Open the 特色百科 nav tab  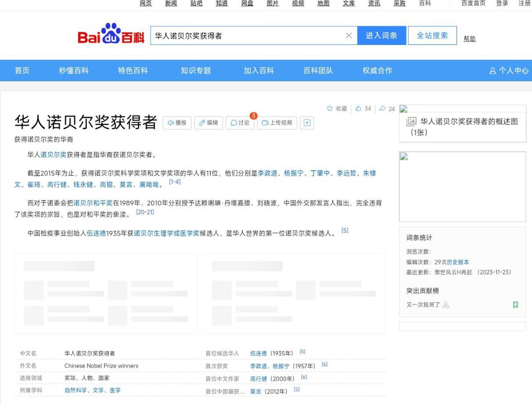pos(133,71)
